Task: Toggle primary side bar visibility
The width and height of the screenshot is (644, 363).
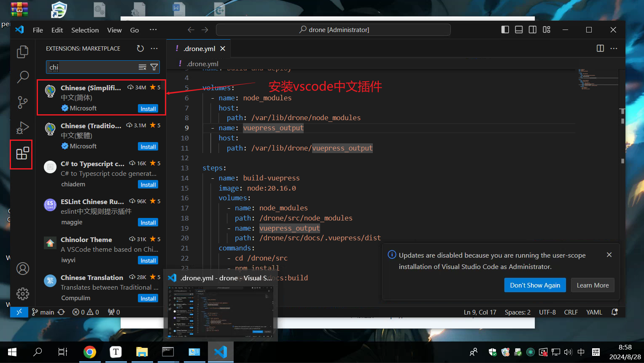Action: click(x=505, y=30)
